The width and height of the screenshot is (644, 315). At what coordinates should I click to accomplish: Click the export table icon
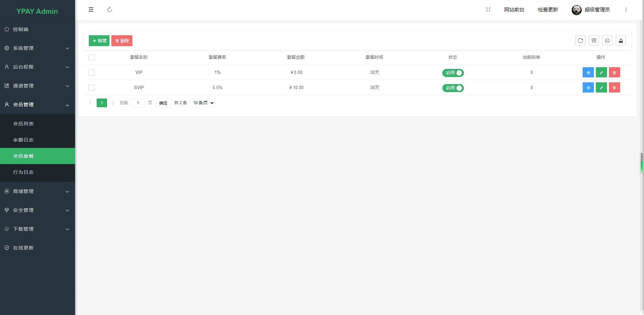pos(620,41)
